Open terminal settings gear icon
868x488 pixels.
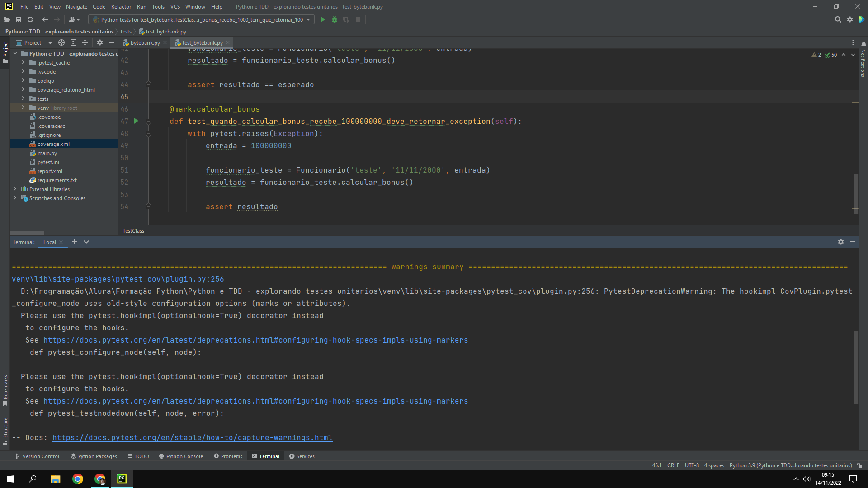tap(841, 242)
